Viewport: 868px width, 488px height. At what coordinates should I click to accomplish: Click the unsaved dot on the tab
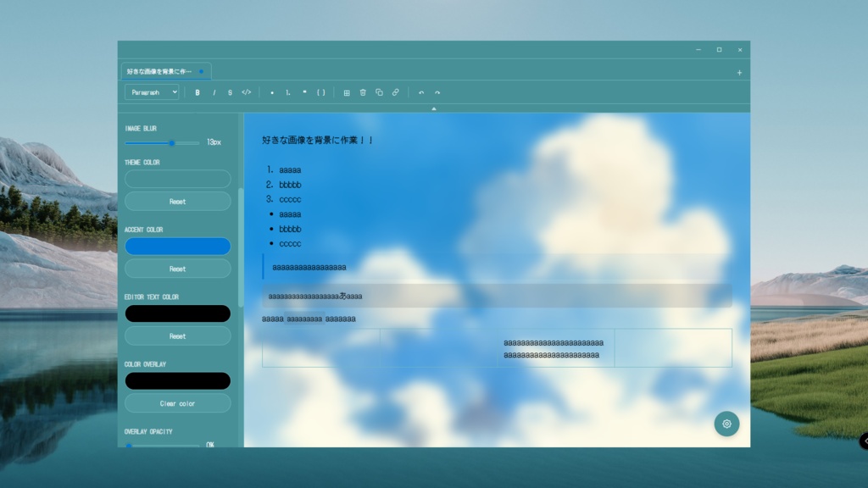click(202, 71)
